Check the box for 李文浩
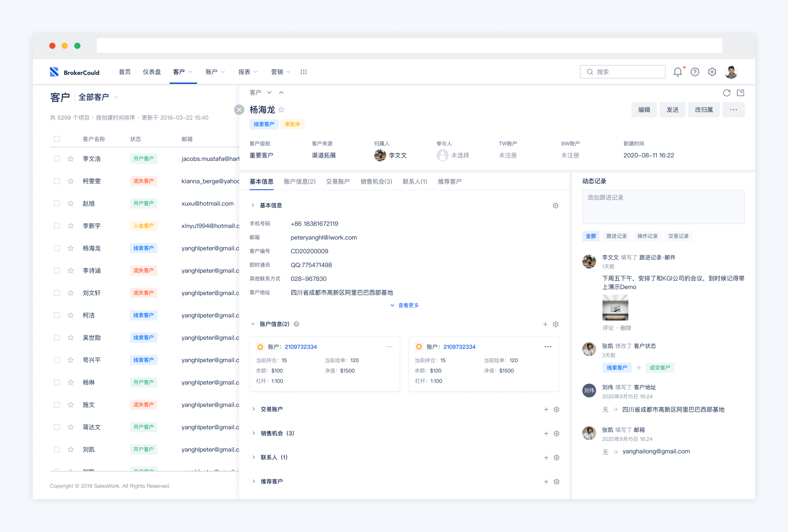 pyautogui.click(x=57, y=159)
